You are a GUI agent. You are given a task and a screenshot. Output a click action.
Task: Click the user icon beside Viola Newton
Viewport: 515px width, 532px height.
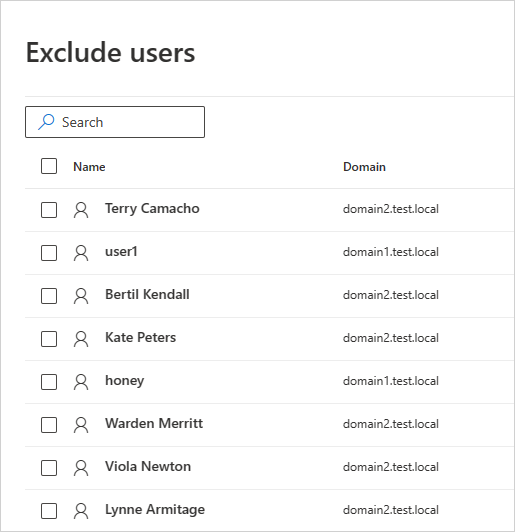(81, 468)
